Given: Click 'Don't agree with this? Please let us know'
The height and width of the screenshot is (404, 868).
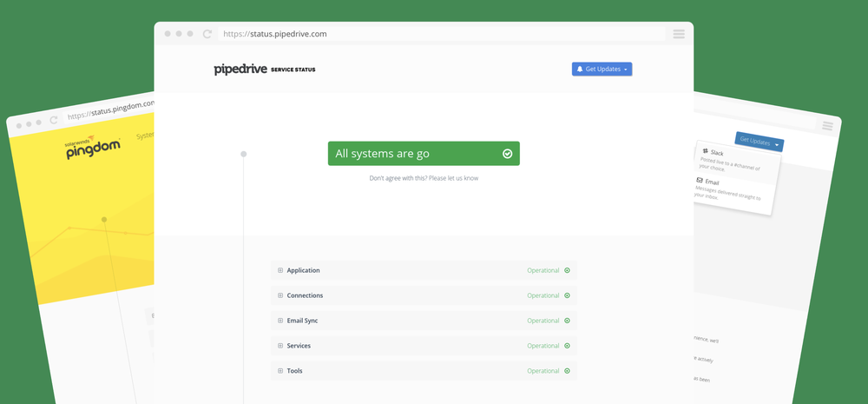Looking at the screenshot, I should pos(424,178).
